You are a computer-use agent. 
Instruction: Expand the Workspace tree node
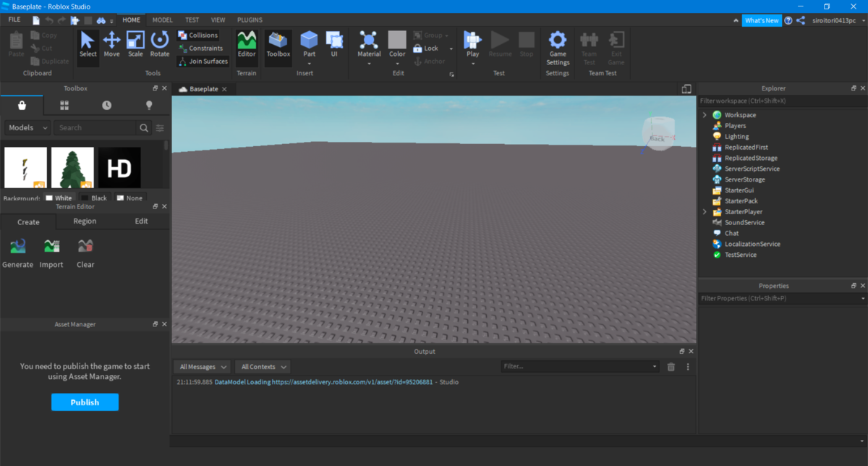[x=705, y=115]
